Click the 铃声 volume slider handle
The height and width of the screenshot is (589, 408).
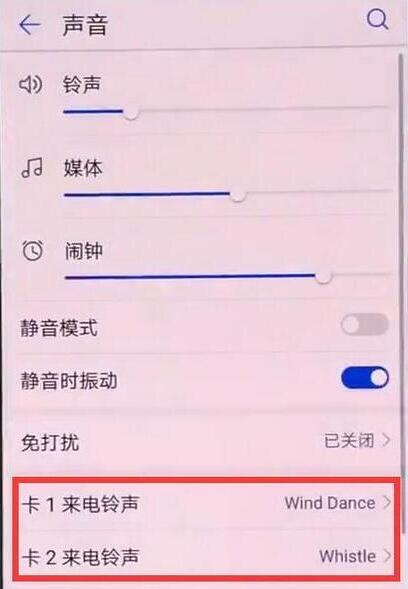131,112
